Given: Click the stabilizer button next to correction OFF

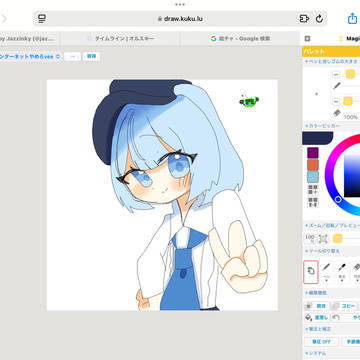Looking at the screenshot, I should [351, 342].
